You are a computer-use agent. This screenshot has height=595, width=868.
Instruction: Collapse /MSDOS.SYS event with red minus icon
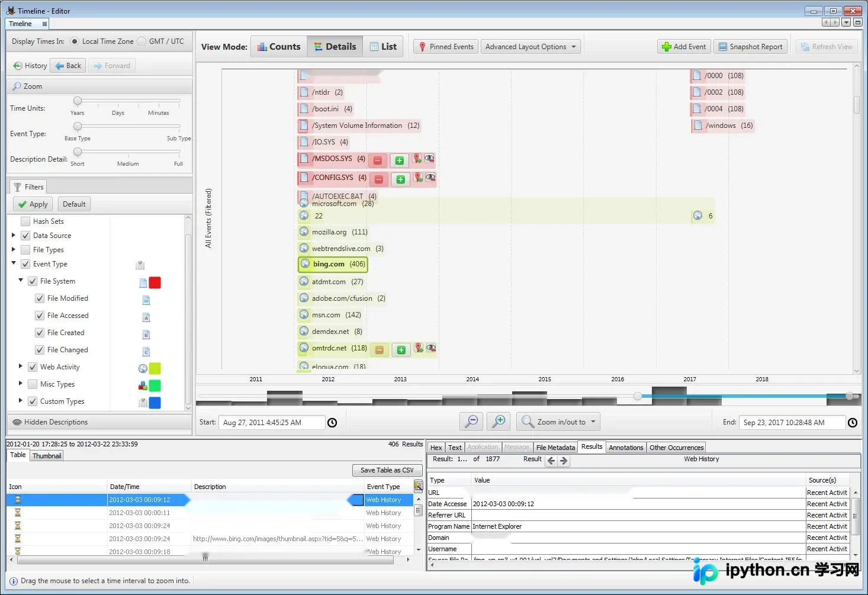[x=378, y=160]
